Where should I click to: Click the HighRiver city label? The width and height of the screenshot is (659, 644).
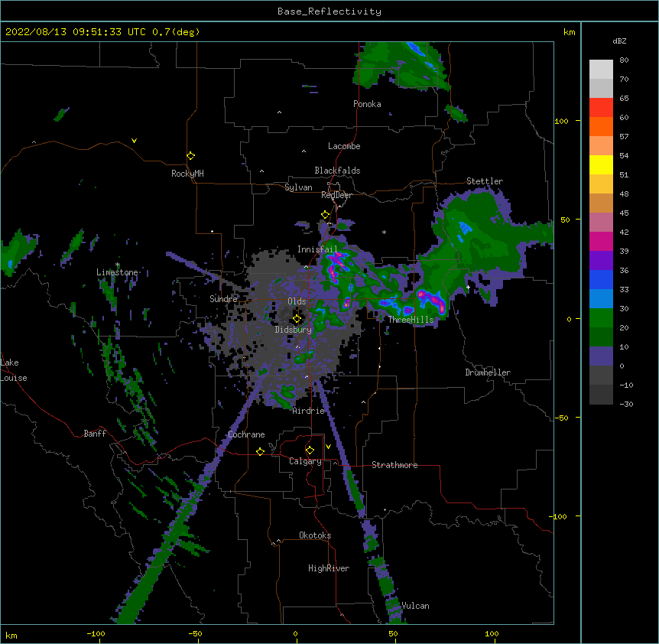click(x=329, y=568)
